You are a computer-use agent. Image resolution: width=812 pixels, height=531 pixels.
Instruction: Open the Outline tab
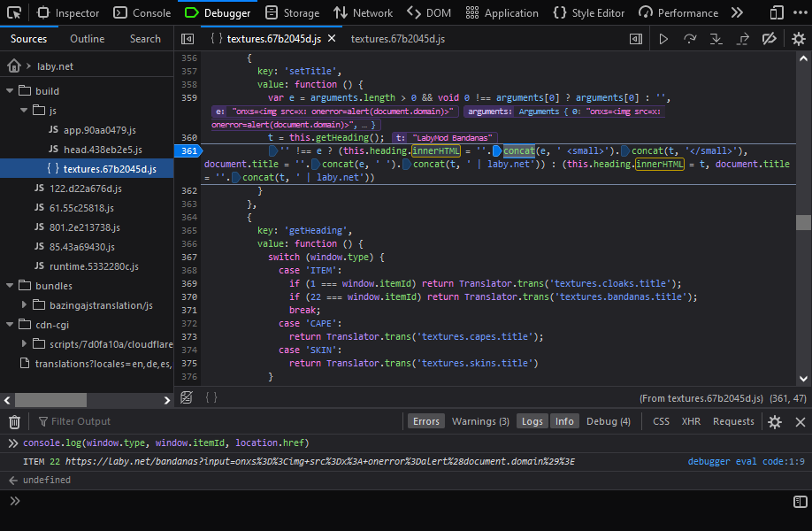(x=88, y=39)
